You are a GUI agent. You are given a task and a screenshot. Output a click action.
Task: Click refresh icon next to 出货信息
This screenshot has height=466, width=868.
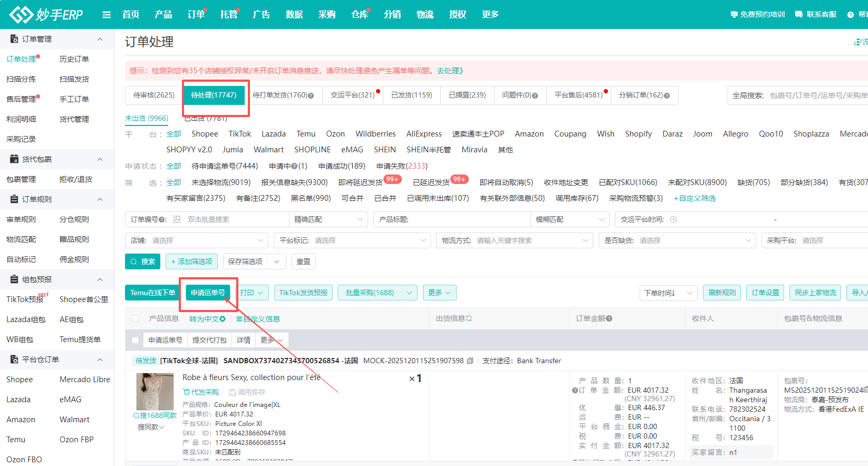(469, 318)
